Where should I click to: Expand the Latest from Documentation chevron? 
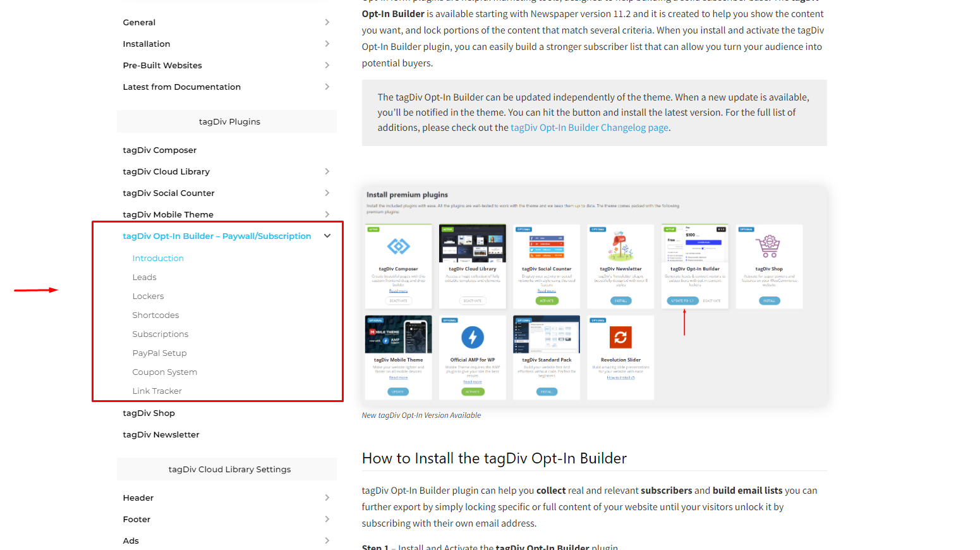327,87
